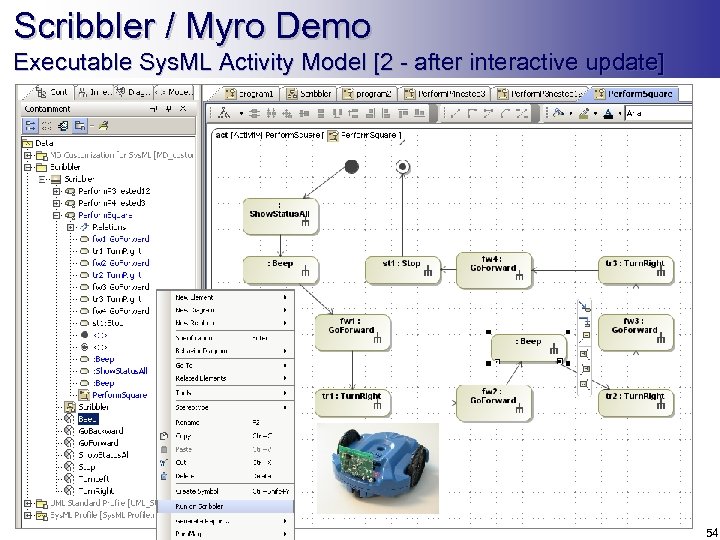Open the Diagrams browser tab
The width and height of the screenshot is (720, 540).
click(134, 93)
